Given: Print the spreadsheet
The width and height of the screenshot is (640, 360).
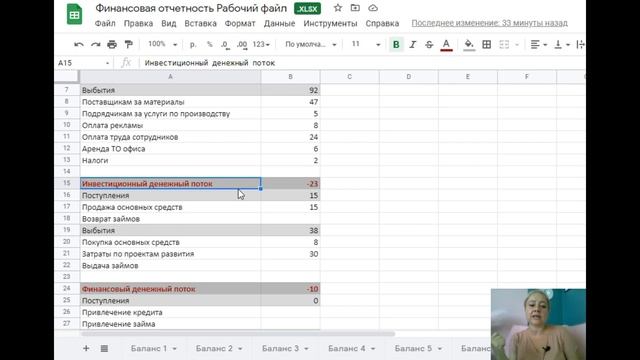Looking at the screenshot, I should coord(112,44).
